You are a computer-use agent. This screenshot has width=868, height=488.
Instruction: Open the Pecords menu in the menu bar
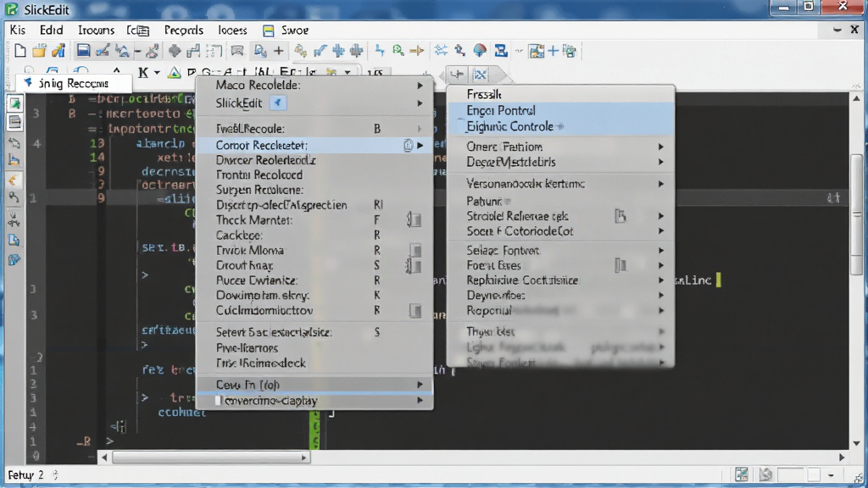point(183,30)
